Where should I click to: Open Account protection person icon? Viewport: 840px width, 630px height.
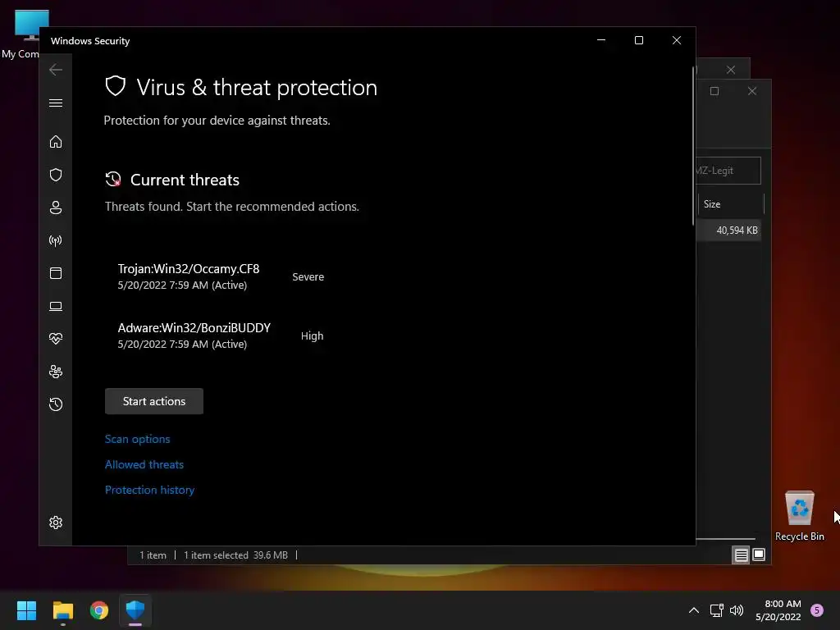[x=56, y=208]
